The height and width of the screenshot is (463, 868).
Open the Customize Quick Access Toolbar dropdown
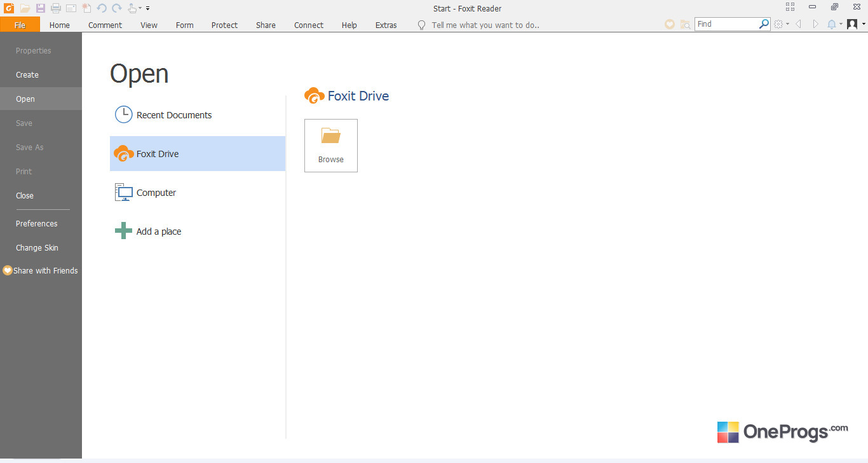(x=148, y=8)
